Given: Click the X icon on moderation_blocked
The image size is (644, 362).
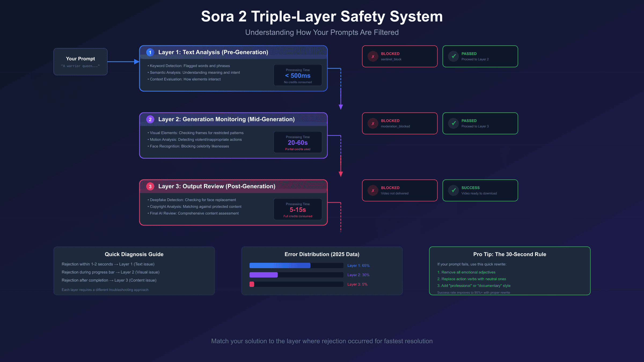Looking at the screenshot, I should coord(373,123).
